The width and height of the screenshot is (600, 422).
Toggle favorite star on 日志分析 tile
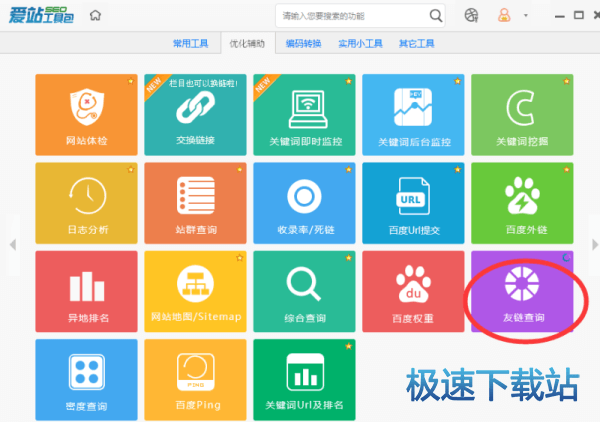131,169
